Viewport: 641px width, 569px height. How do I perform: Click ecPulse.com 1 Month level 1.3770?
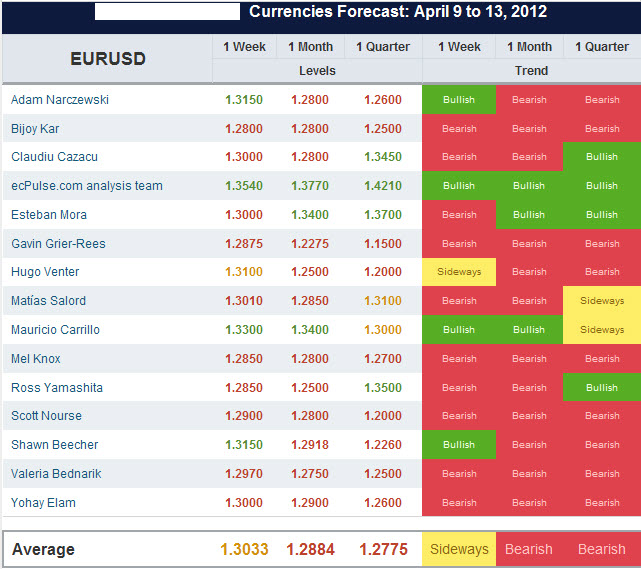click(x=310, y=186)
